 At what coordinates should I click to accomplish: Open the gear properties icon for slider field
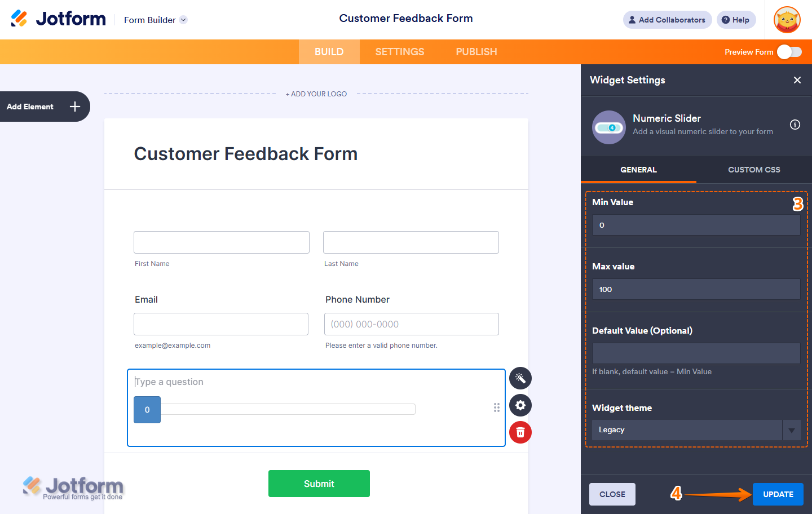pos(520,405)
